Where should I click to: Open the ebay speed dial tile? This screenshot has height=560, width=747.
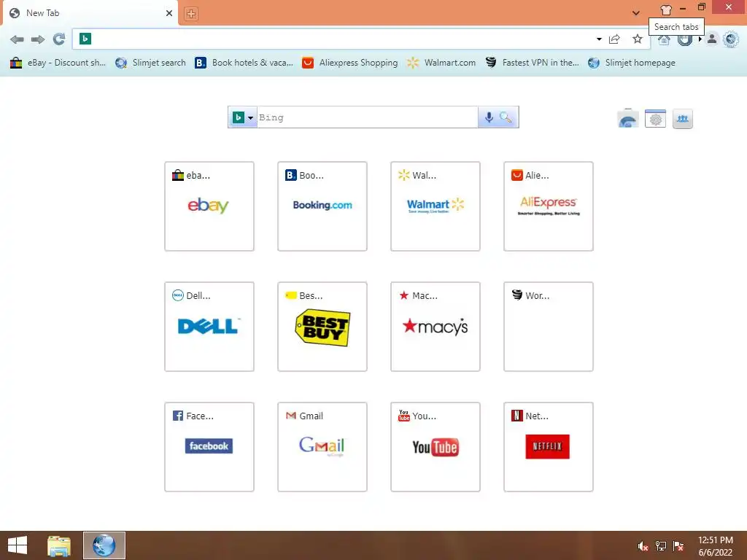click(209, 206)
